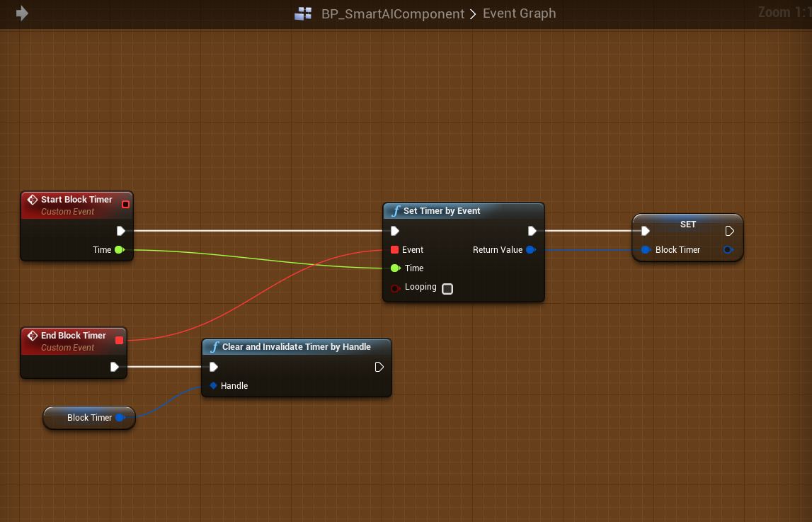
Task: Click dark red Looping input pin
Action: click(x=395, y=288)
